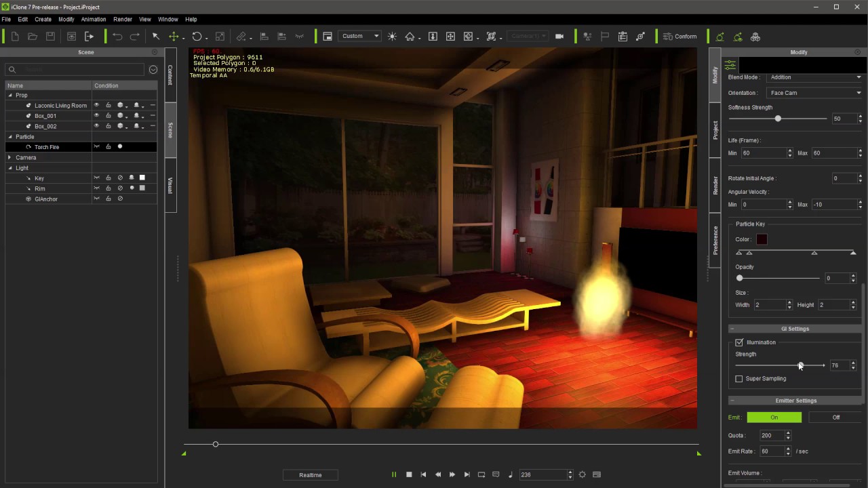The width and height of the screenshot is (868, 488).
Task: Collapse the Prop tree group
Action: pos(10,96)
